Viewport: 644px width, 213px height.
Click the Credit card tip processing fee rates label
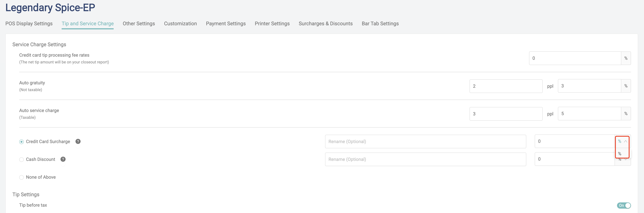(x=54, y=55)
